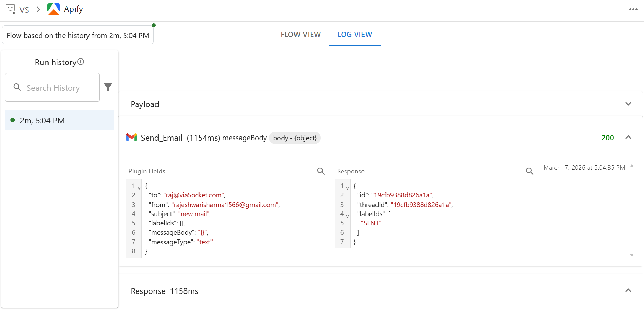644x313 pixels.
Task: Click the Apify app icon
Action: [x=54, y=9]
